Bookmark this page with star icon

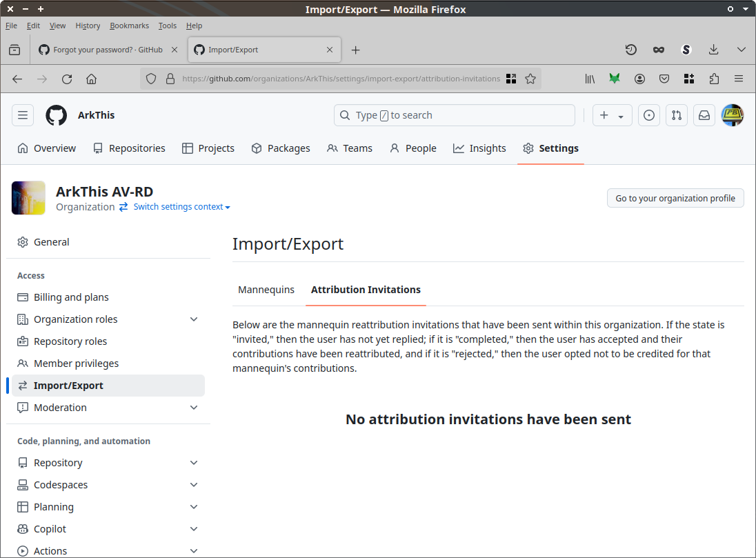point(530,79)
